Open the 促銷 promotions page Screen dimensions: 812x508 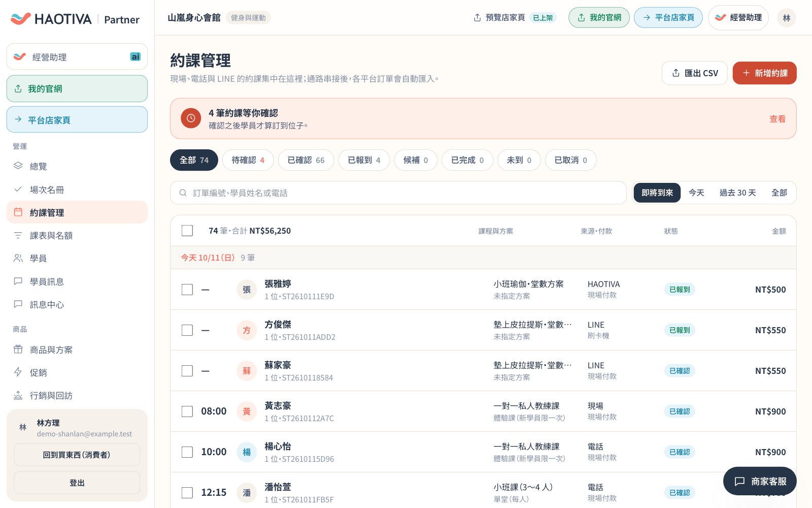77,372
